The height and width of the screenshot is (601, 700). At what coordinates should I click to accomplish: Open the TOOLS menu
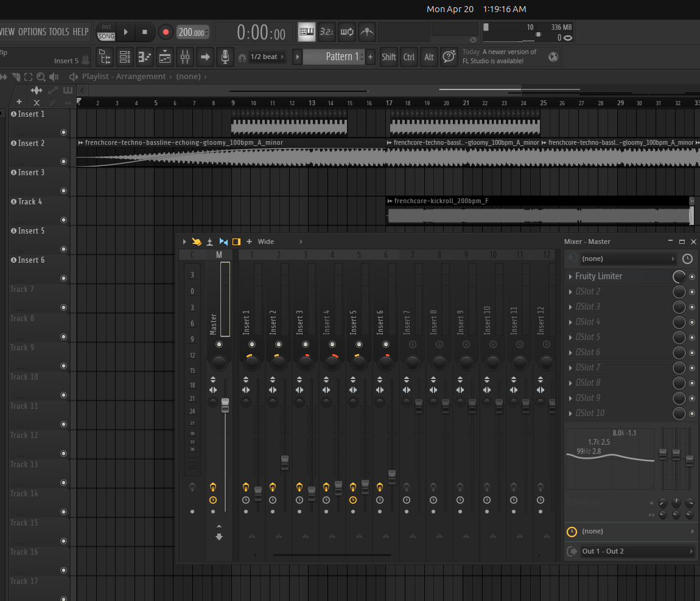(x=59, y=32)
